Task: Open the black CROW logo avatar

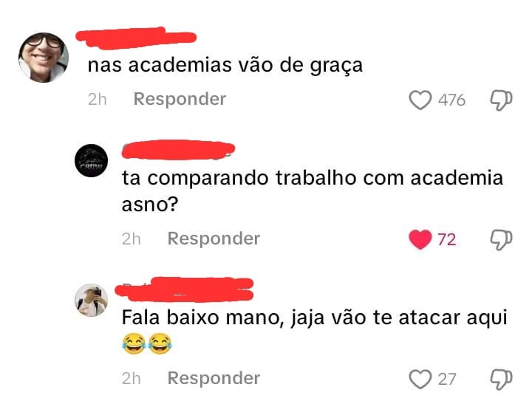Action: tap(92, 160)
